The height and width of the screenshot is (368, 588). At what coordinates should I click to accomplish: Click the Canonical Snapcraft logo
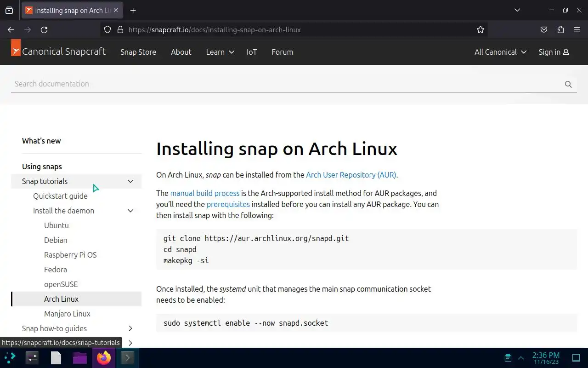tap(58, 52)
